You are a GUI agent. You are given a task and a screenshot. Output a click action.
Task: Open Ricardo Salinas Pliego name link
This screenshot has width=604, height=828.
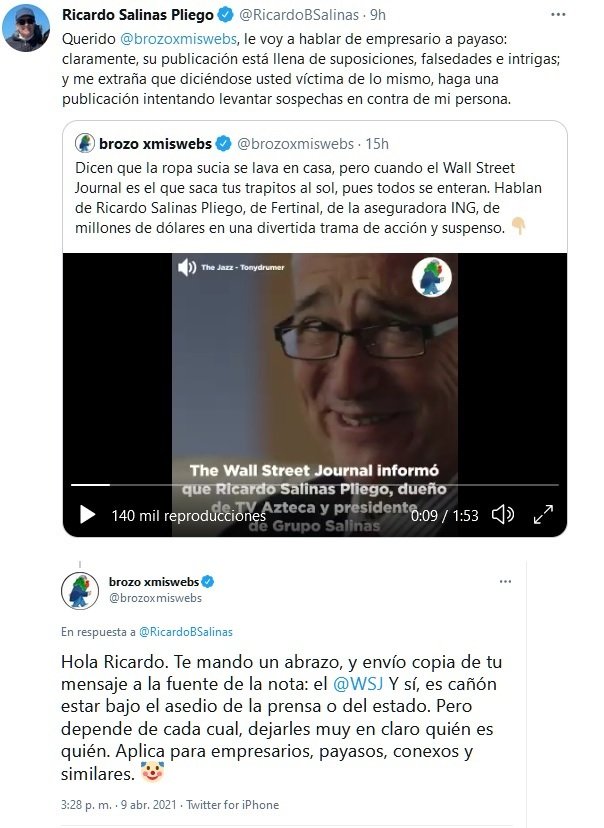tap(138, 15)
